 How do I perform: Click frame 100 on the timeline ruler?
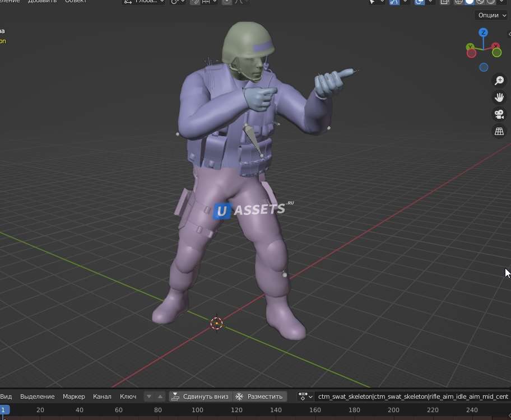click(197, 410)
